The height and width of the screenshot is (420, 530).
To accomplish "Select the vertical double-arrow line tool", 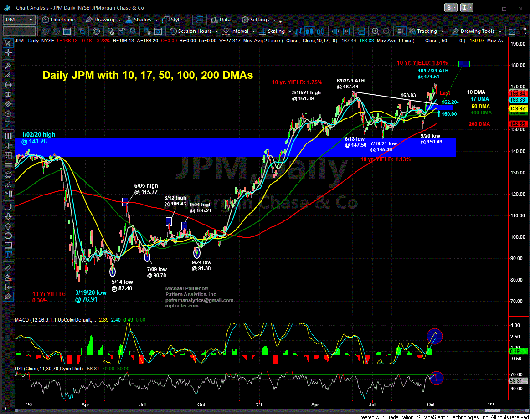I will point(8,95).
